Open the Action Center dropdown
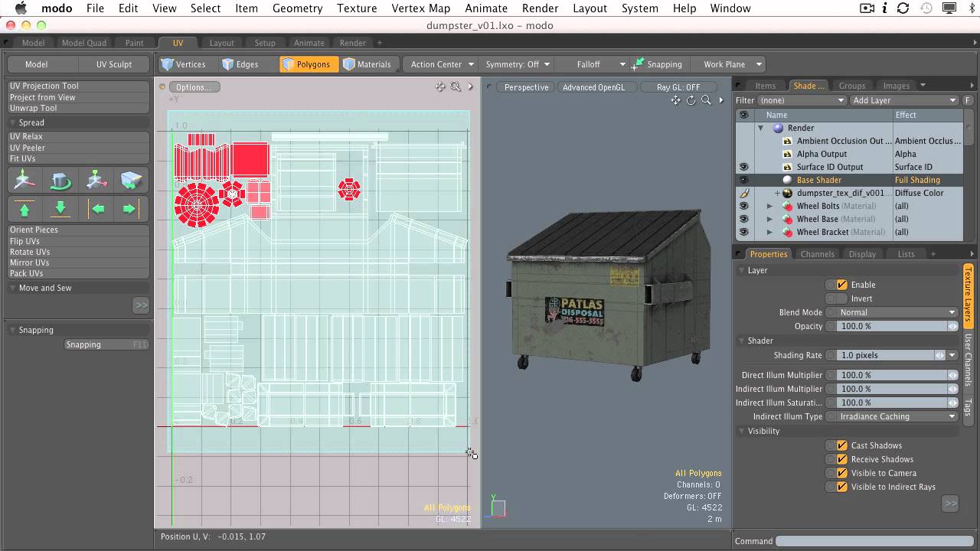Screen dimensions: 980x551 click(x=442, y=64)
